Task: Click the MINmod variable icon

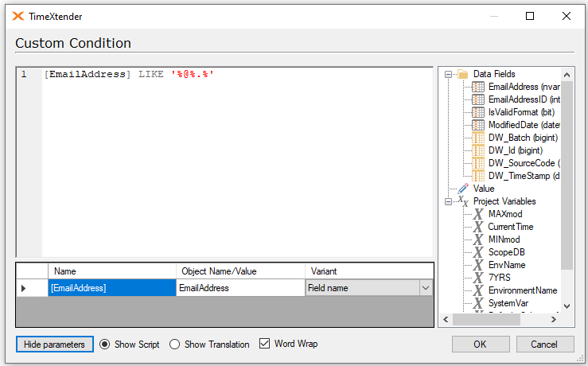Action: coord(477,239)
